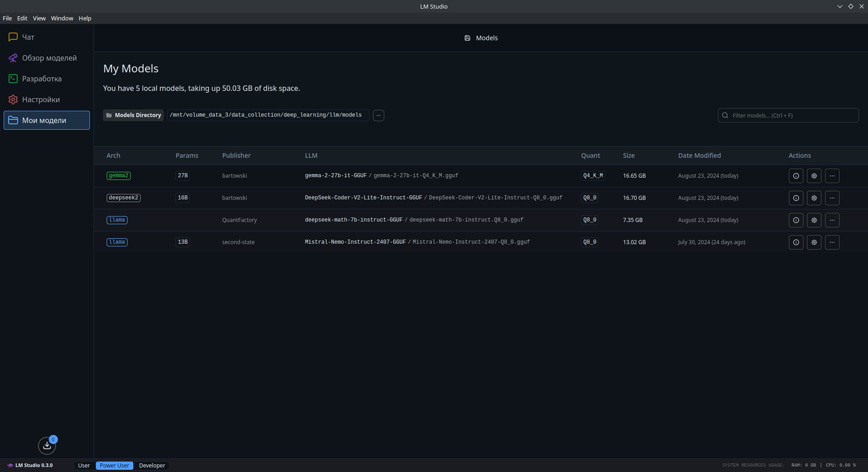Open the downloads panel icon

click(x=47, y=445)
